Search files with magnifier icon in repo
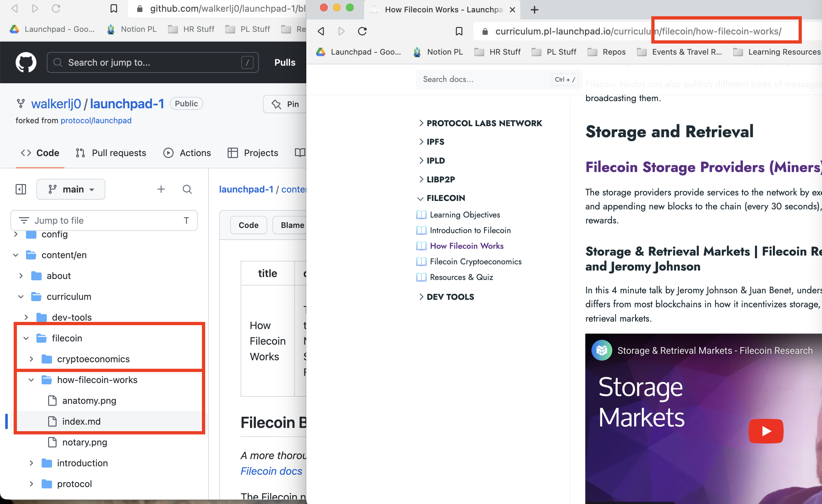 pos(187,189)
